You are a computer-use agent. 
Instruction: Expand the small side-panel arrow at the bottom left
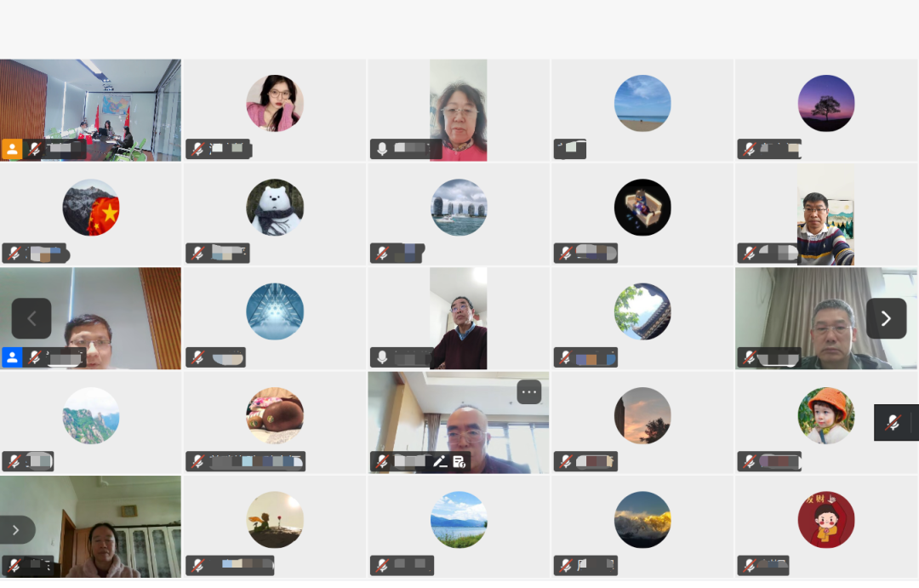16,530
